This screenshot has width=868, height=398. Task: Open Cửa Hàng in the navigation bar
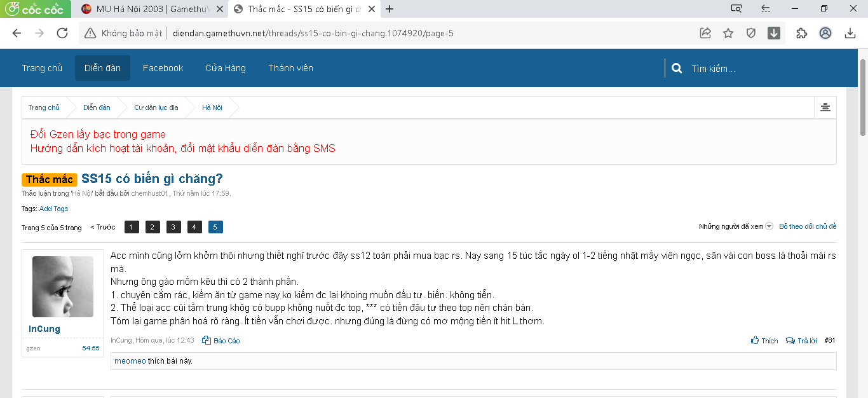point(225,68)
